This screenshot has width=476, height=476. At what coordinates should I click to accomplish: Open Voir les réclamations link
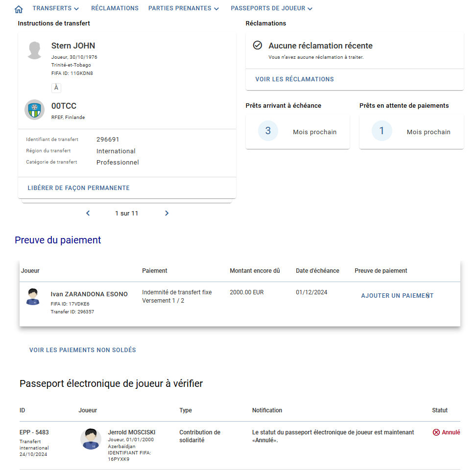point(294,79)
